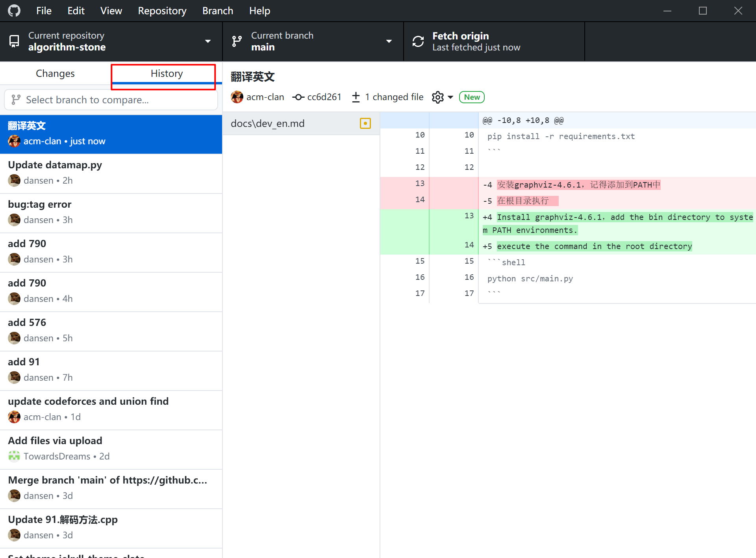Click the changed files plus-minus icon
Viewport: 756px width, 558px height.
tap(356, 97)
